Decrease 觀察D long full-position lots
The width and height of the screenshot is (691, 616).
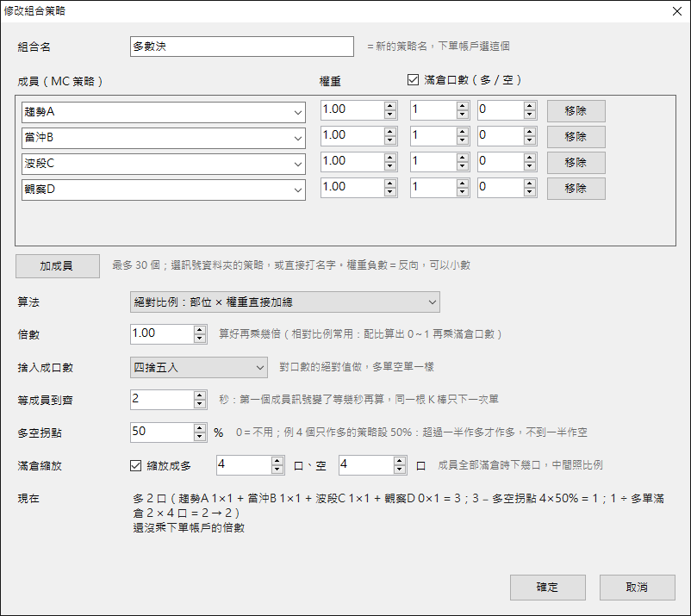(x=463, y=192)
